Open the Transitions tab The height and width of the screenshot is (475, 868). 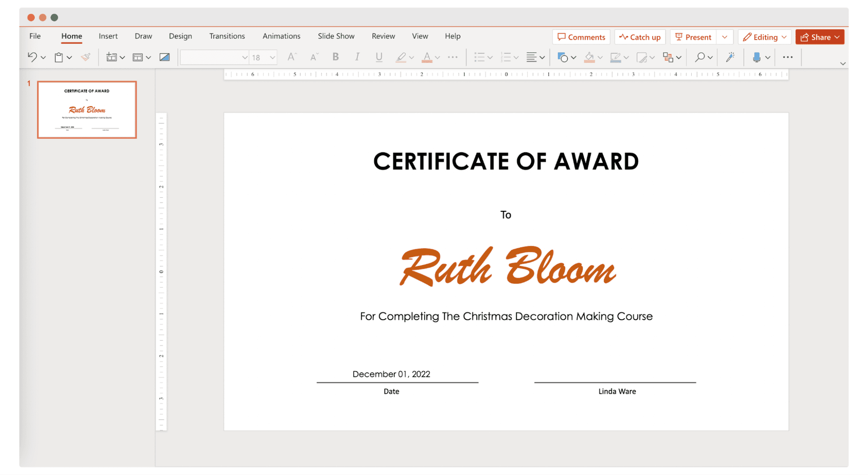click(x=227, y=36)
